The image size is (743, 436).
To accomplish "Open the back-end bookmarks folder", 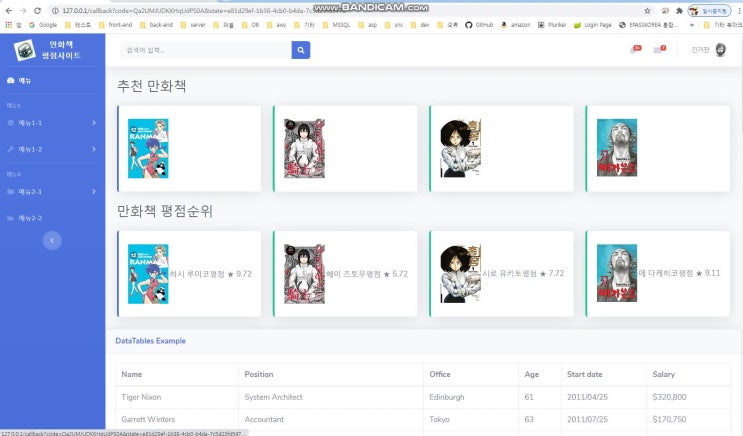I will (156, 25).
